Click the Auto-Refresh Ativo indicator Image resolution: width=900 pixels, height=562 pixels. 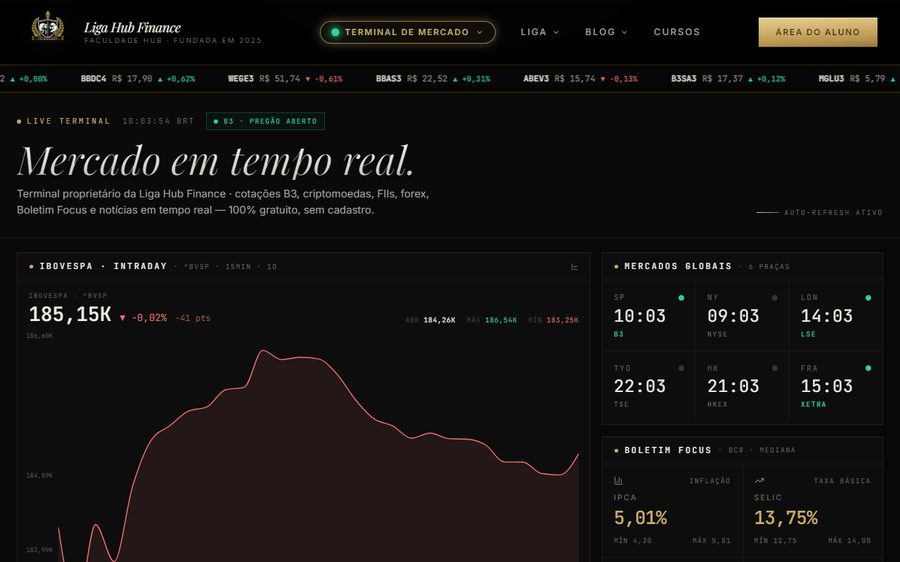819,212
